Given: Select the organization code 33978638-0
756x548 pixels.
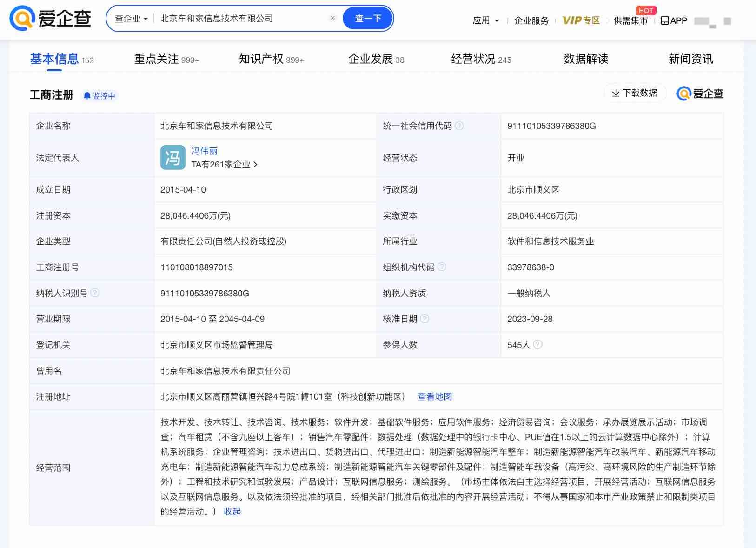Looking at the screenshot, I should [x=531, y=267].
